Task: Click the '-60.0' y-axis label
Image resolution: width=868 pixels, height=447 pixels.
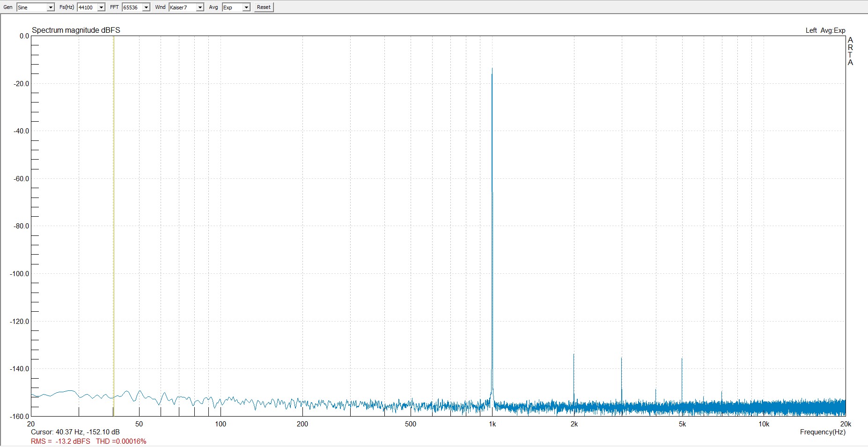Action: click(21, 179)
